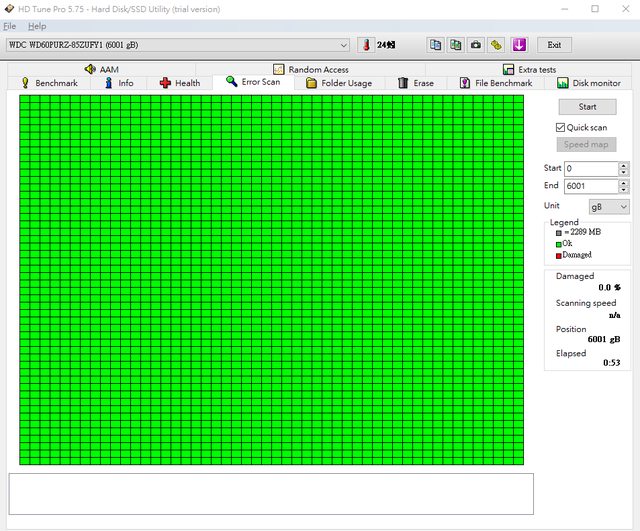Image resolution: width=640 pixels, height=531 pixels.
Task: Click the purple download arrow icon
Action: pyautogui.click(x=518, y=45)
